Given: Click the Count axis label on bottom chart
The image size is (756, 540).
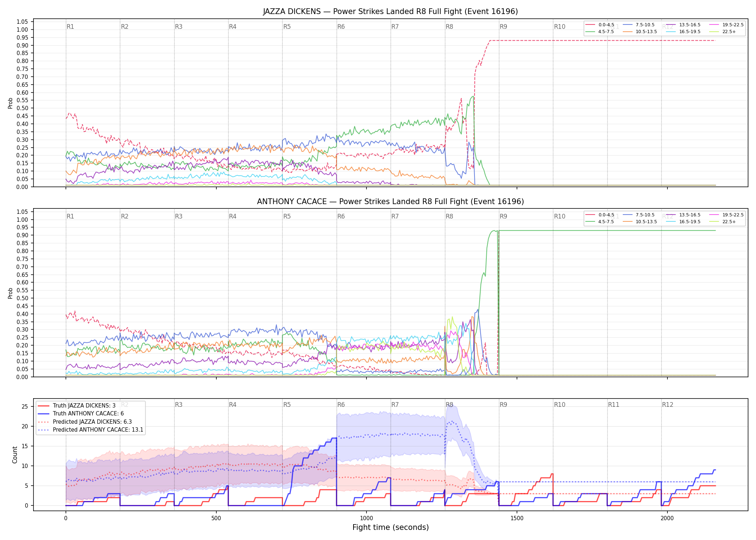Looking at the screenshot, I should coord(15,455).
